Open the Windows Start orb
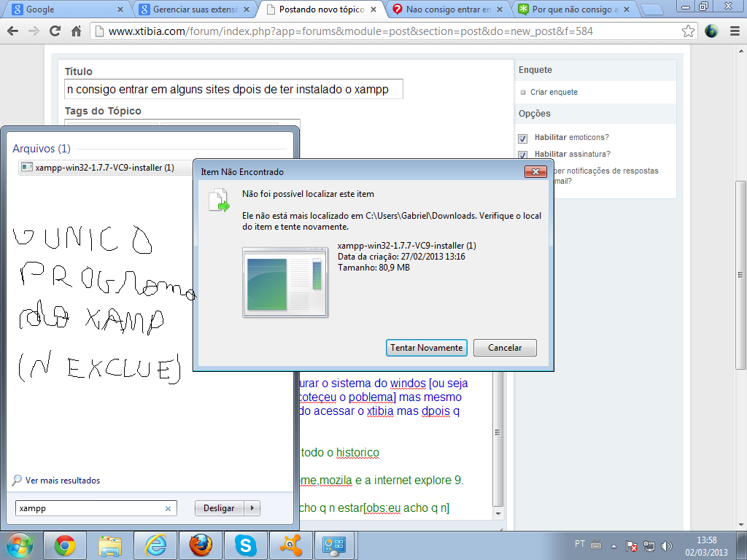 [20, 545]
